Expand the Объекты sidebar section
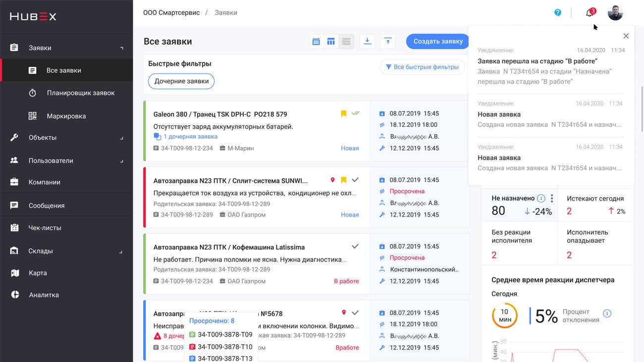644x362 pixels. 66,138
